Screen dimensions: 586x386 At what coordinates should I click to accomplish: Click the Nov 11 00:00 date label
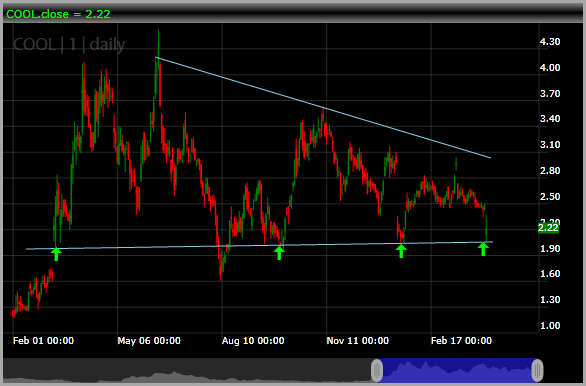(x=358, y=341)
